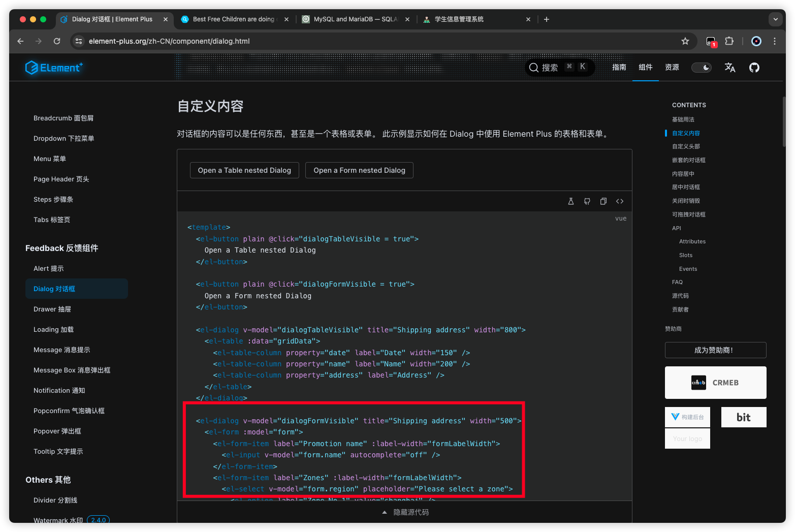Image resolution: width=795 pixels, height=532 pixels.
Task: Open Drawer 抽屉 in sidebar
Action: coord(52,309)
